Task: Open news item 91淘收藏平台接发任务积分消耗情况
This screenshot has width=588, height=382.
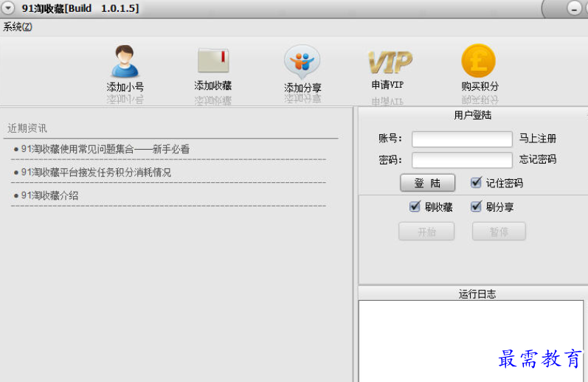Action: 96,173
